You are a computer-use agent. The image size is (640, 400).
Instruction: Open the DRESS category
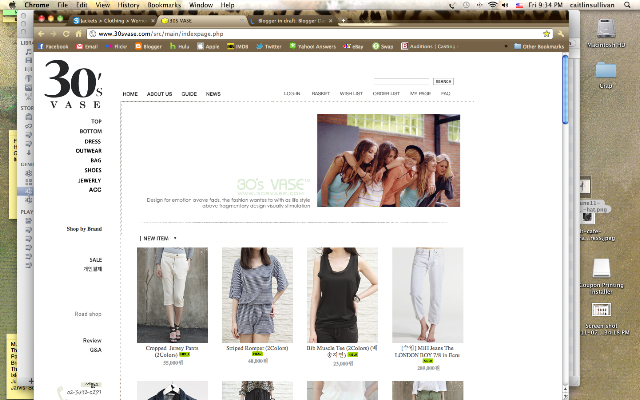pyautogui.click(x=93, y=141)
